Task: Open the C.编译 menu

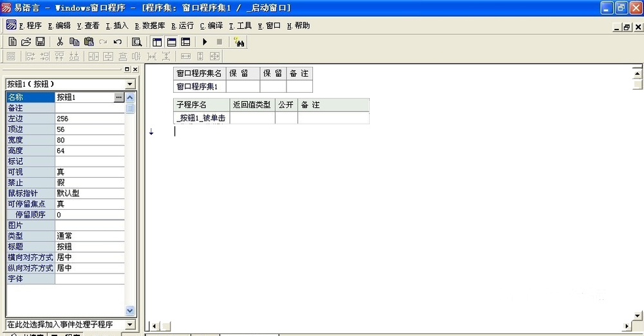Action: 211,26
